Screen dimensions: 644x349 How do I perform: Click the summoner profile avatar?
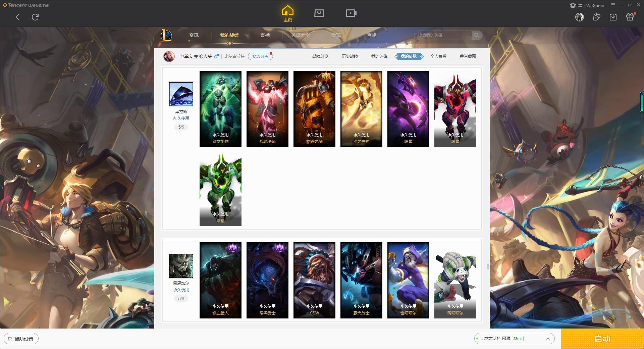tap(169, 56)
